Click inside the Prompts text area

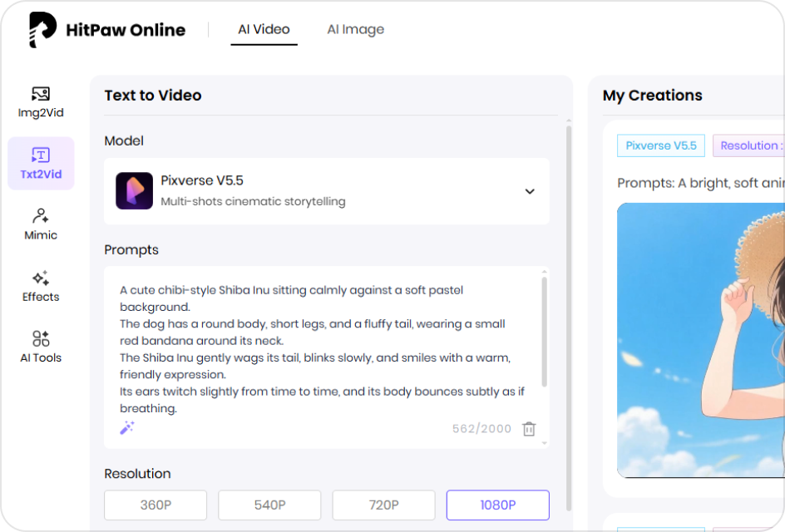324,349
